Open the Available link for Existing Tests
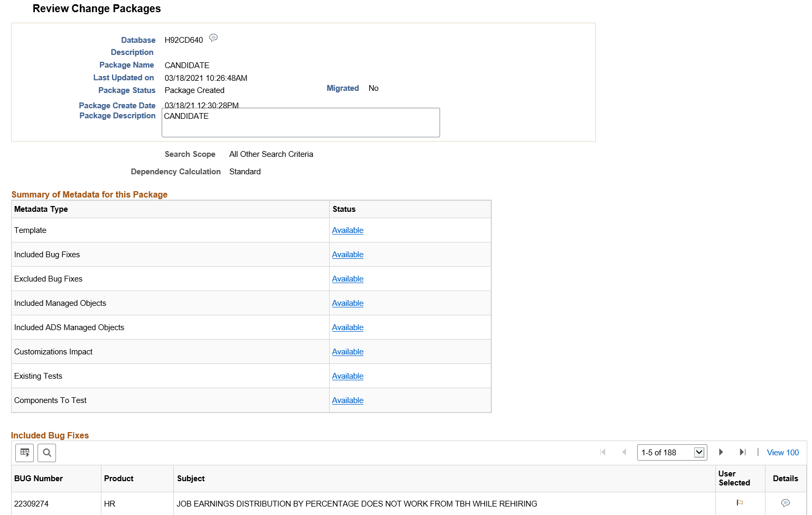Image resolution: width=812 pixels, height=515 pixels. point(348,376)
